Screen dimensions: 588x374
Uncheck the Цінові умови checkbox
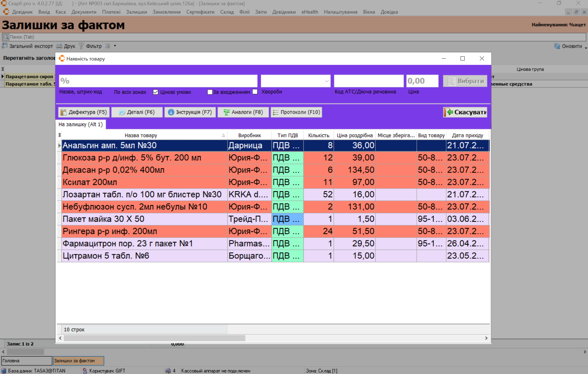156,92
